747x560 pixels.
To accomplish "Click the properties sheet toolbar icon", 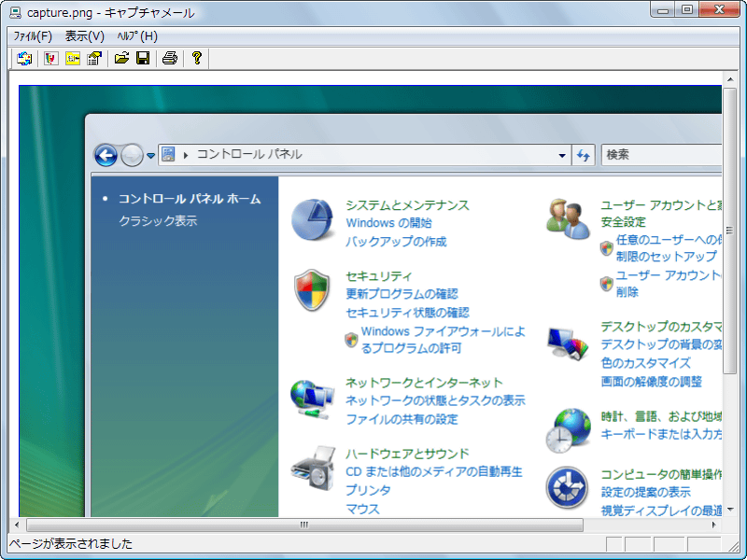I will 94,59.
